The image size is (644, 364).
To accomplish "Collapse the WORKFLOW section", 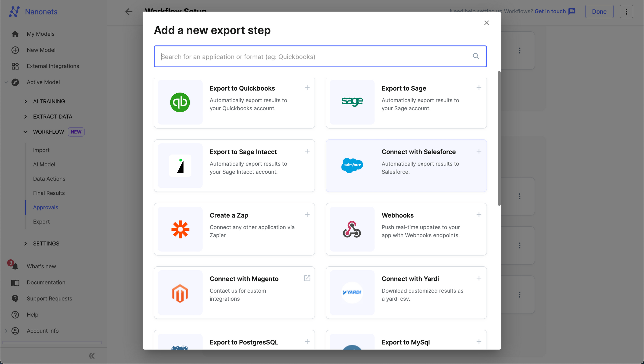I will click(x=26, y=132).
